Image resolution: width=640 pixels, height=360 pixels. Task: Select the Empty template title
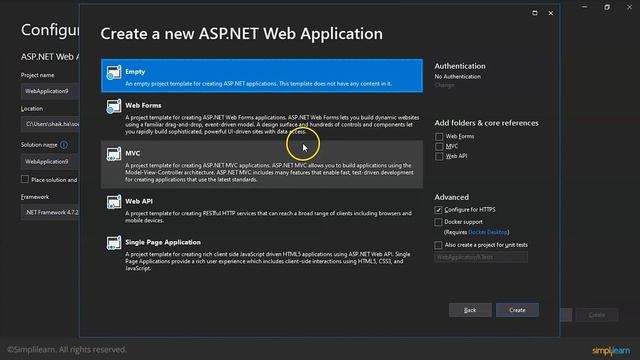point(135,71)
